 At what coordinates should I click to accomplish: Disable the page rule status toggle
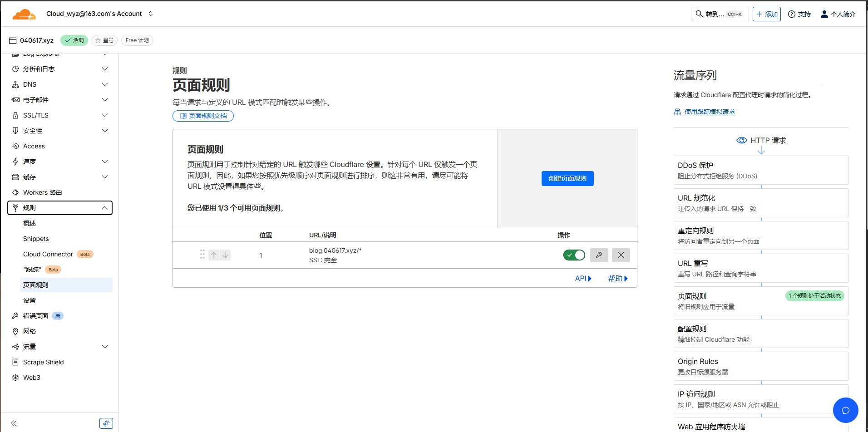pos(574,255)
